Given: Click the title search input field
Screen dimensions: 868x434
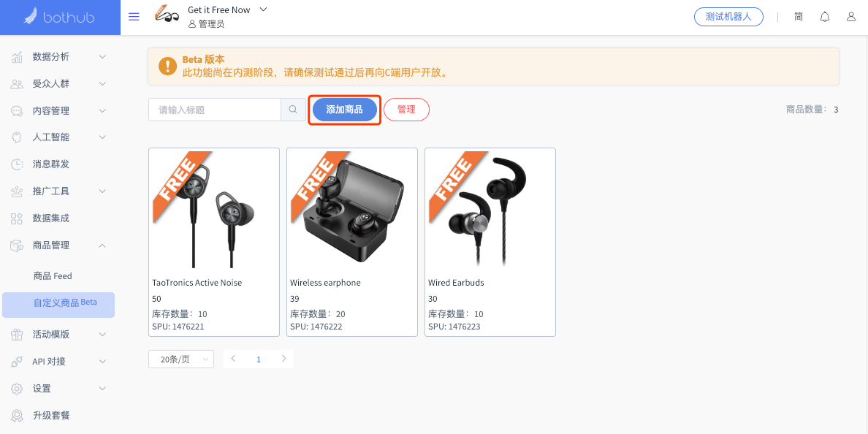Looking at the screenshot, I should pyautogui.click(x=215, y=110).
